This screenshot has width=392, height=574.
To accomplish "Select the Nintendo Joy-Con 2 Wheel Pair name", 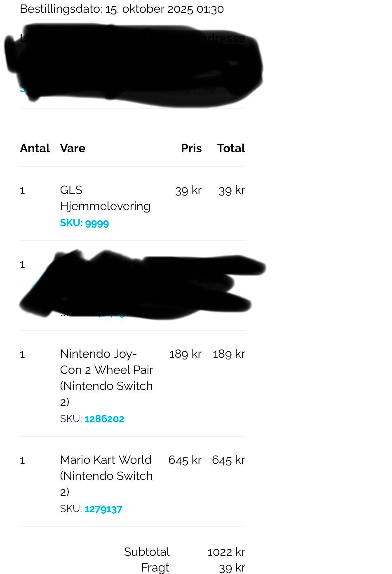I will click(106, 378).
